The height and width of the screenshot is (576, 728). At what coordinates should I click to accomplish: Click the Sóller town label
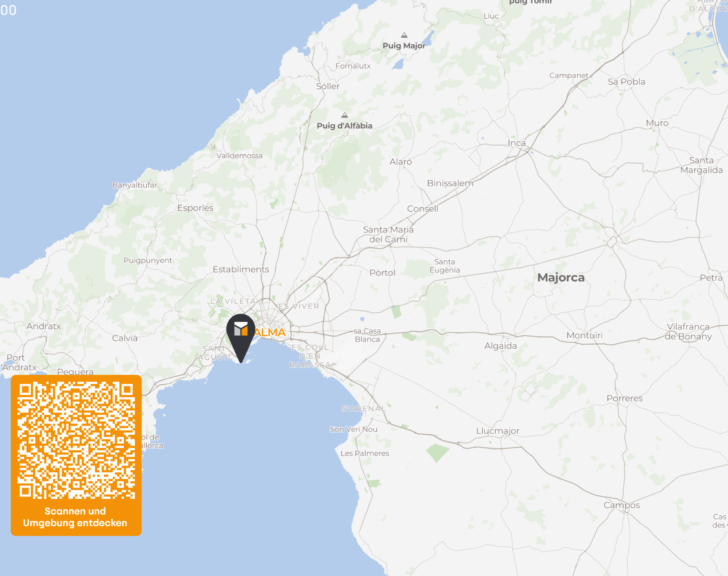[x=328, y=86]
